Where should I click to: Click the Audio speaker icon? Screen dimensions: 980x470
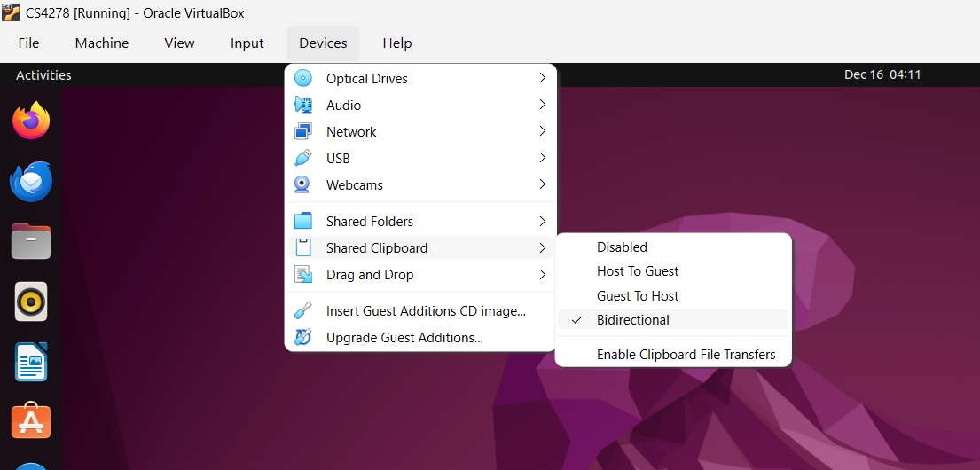(x=303, y=105)
